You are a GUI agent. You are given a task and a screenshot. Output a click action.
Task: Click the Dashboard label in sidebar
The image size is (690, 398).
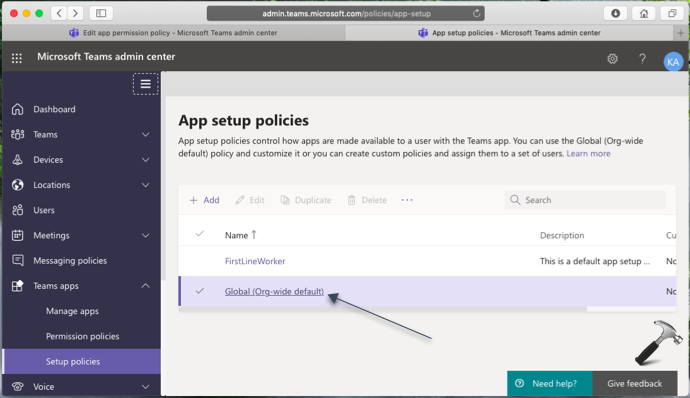54,109
